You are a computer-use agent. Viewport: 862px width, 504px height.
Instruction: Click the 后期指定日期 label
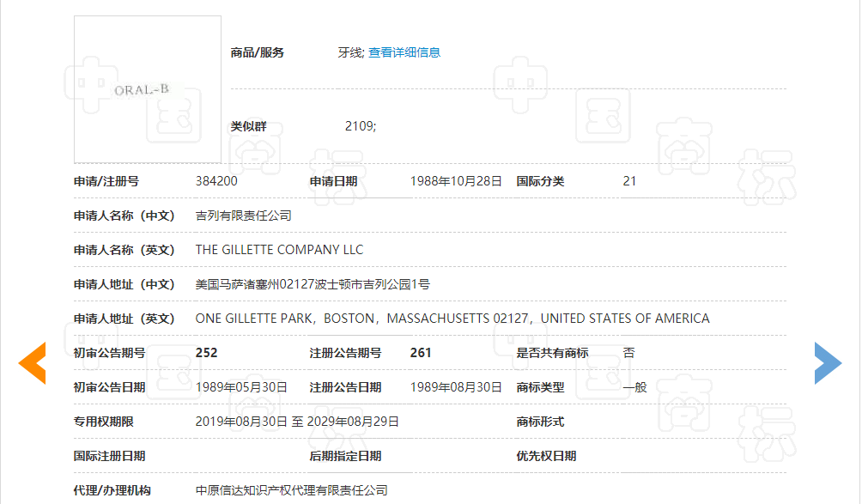[x=345, y=456]
